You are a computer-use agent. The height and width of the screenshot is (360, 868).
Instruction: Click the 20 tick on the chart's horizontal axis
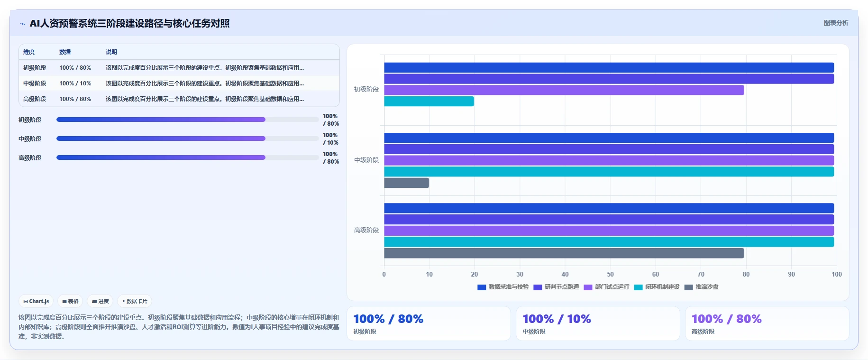(x=475, y=274)
